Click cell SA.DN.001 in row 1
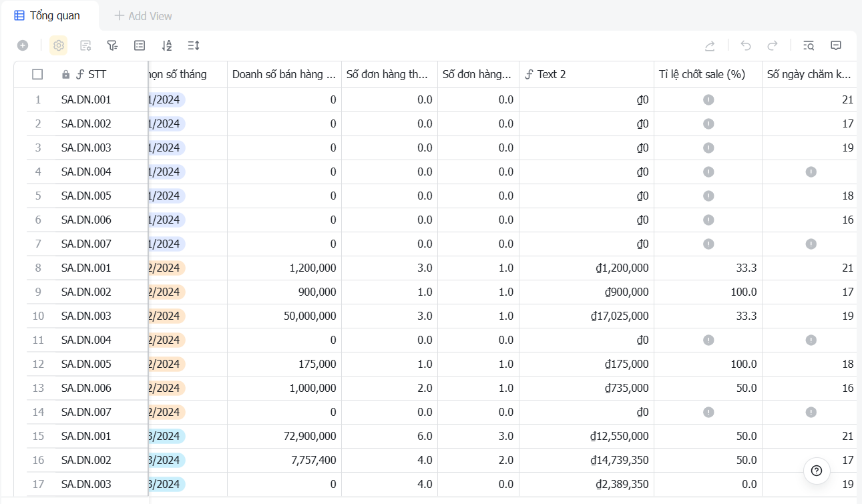 tap(101, 99)
